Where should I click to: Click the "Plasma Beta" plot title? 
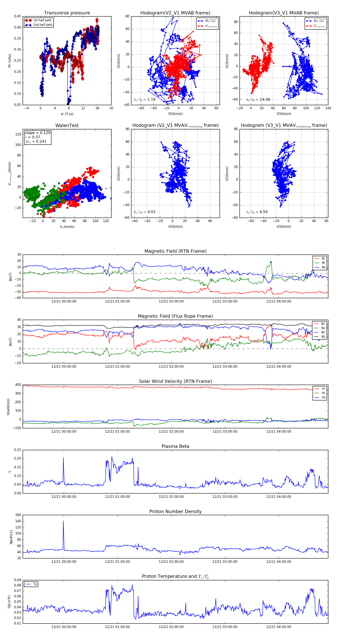175,447
